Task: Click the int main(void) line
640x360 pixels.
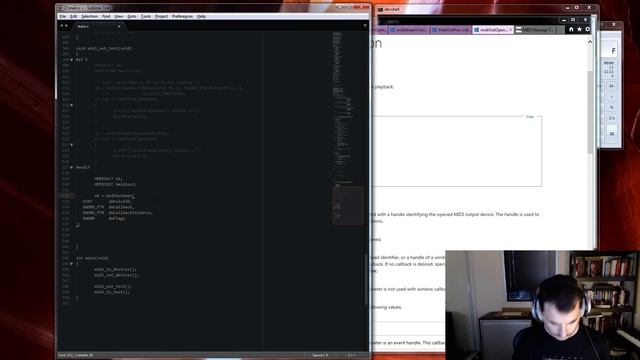Action: [92, 258]
